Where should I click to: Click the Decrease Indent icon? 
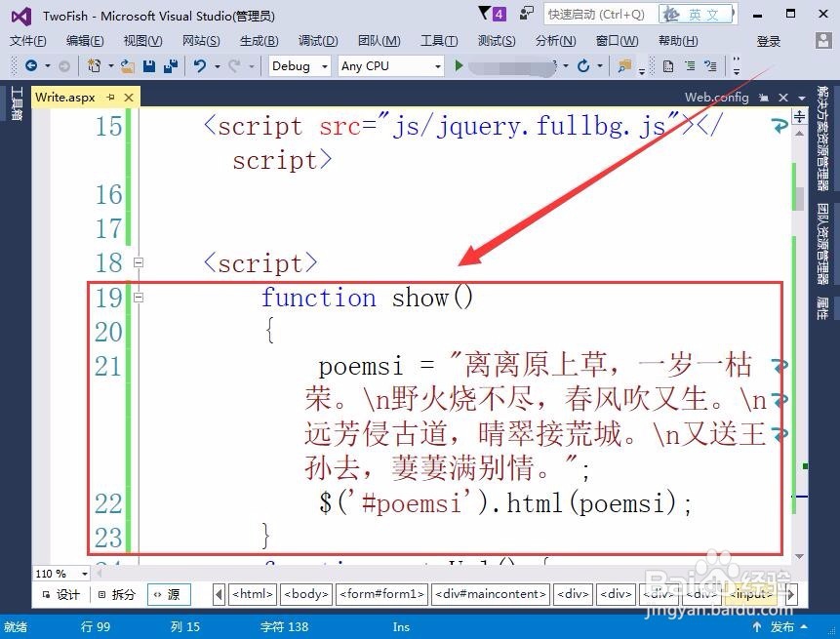(x=690, y=66)
